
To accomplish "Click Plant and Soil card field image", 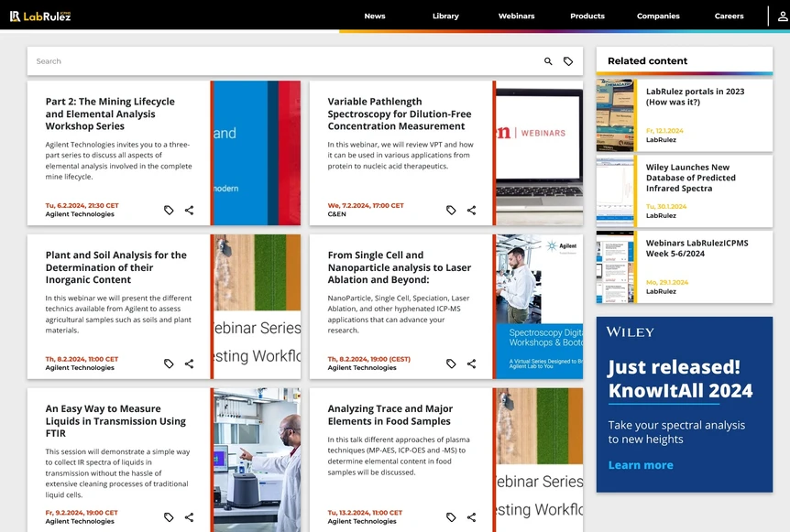I will (x=256, y=307).
